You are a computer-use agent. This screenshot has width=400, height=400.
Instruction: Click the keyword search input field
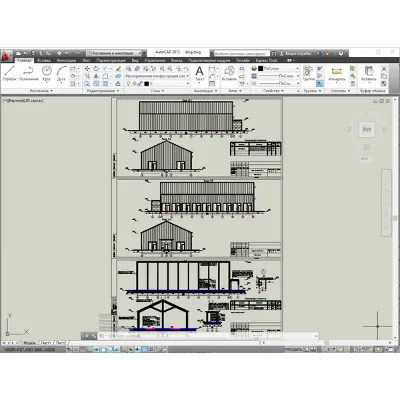(241, 53)
